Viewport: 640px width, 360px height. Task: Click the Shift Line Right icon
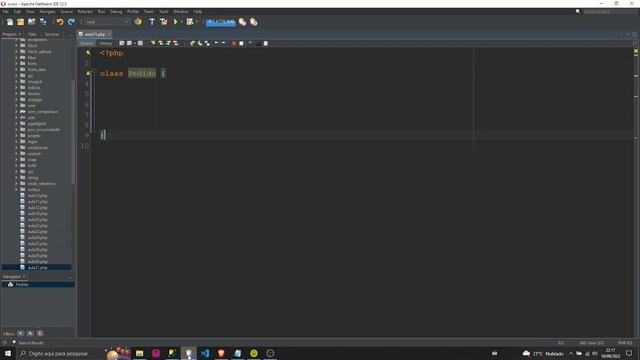[224, 43]
